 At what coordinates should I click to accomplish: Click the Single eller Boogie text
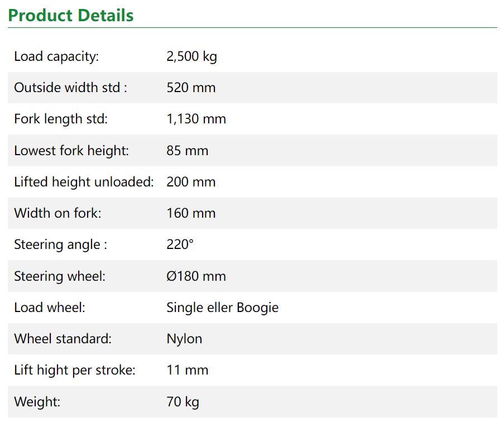[222, 308]
